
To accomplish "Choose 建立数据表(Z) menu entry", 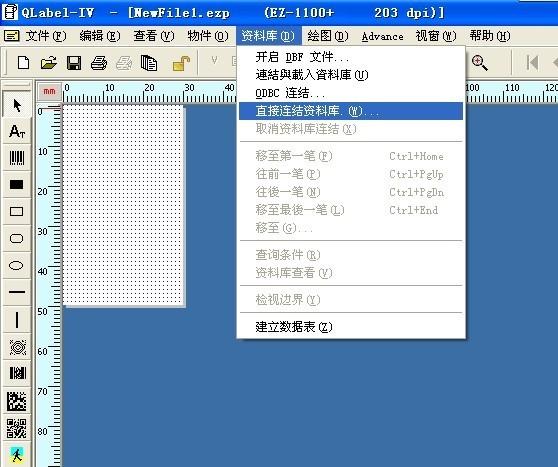I will (x=351, y=327).
